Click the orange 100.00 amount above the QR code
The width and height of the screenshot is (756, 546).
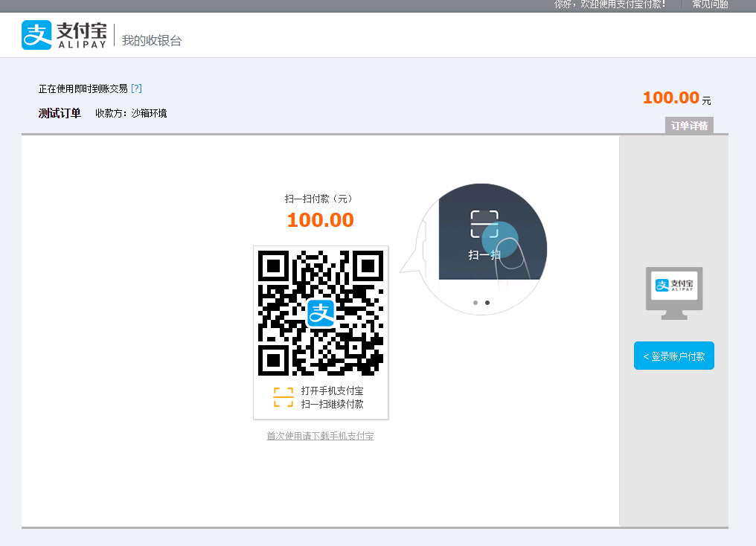pyautogui.click(x=321, y=220)
